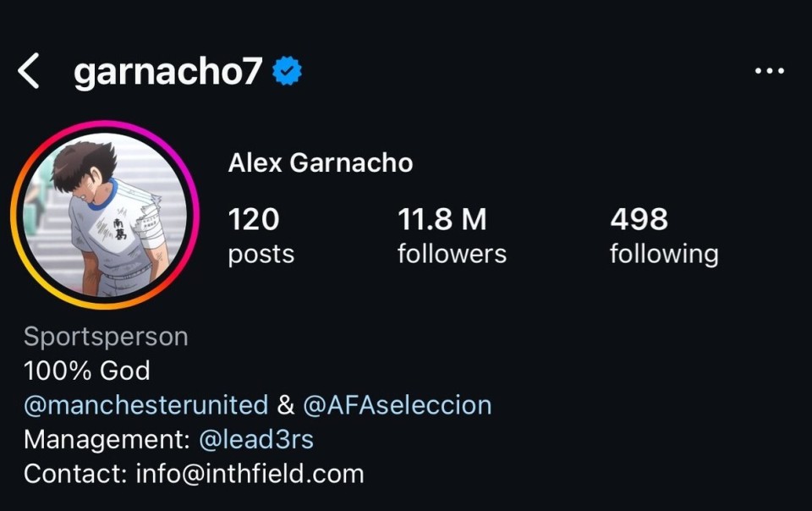
Task: Tap the Sportsperson category label
Action: (x=106, y=337)
